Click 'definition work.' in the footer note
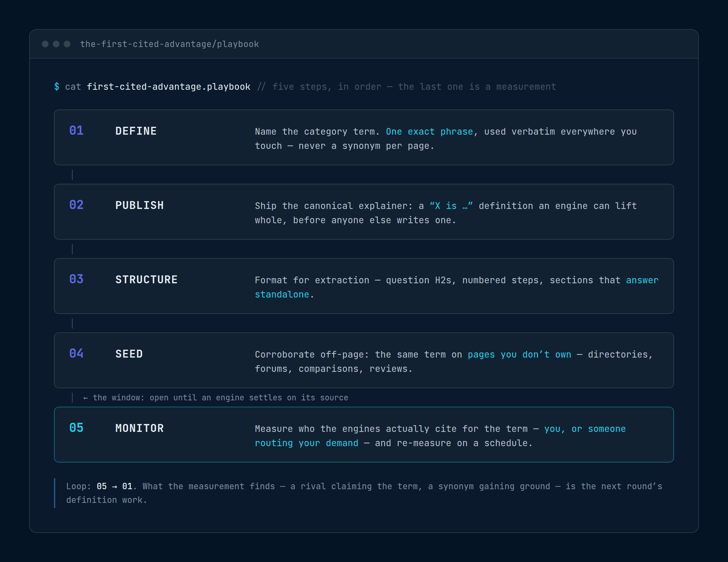 (x=107, y=500)
